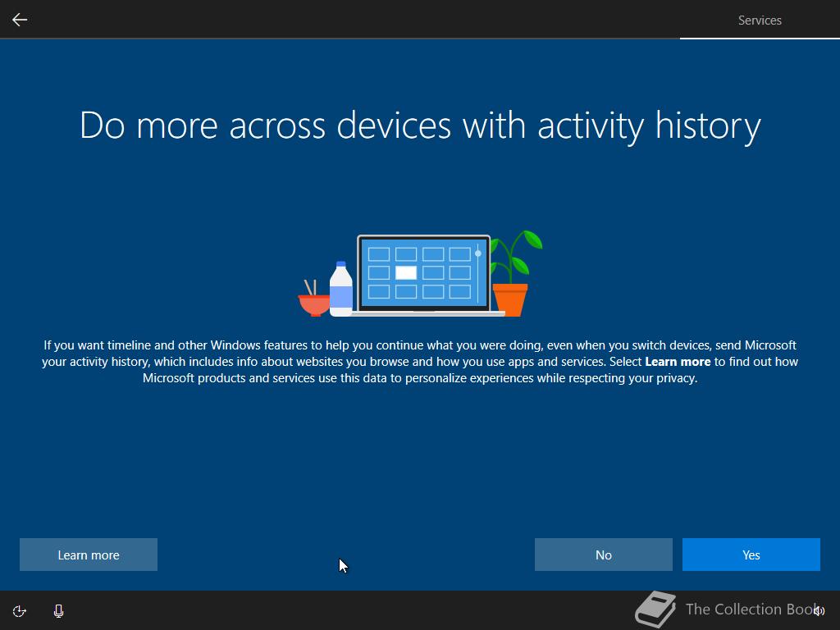Accept activity history with Yes
Viewport: 840px width, 630px height.
tap(751, 555)
